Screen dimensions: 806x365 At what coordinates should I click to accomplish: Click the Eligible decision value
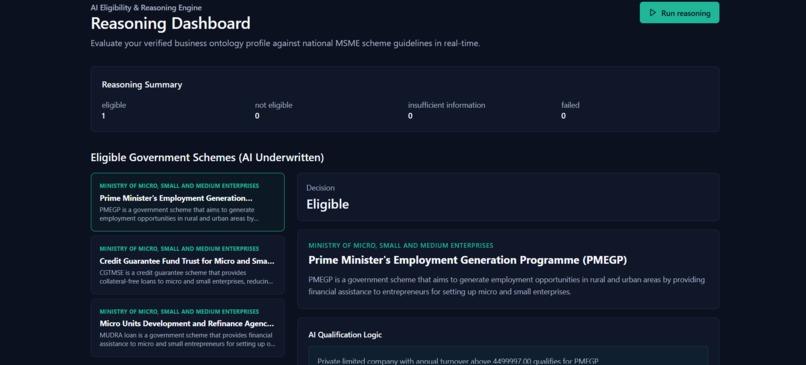point(327,205)
